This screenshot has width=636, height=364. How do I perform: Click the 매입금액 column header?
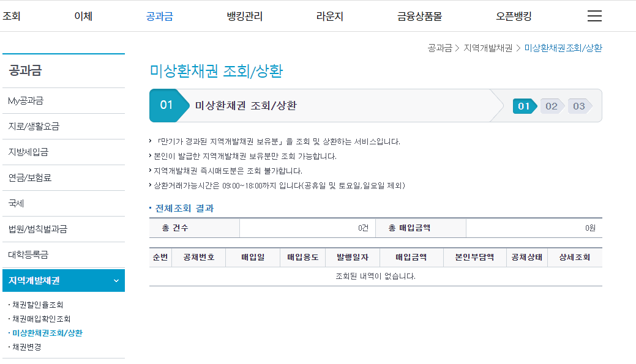point(411,258)
